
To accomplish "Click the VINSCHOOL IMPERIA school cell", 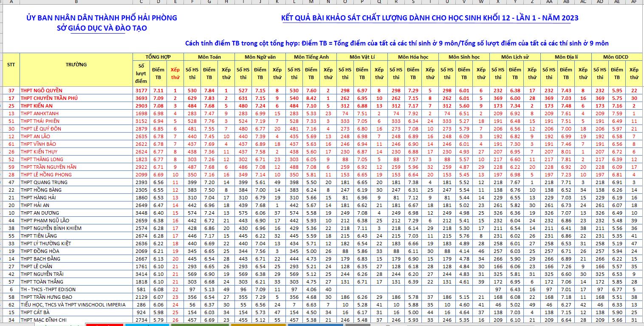I will [73, 305].
